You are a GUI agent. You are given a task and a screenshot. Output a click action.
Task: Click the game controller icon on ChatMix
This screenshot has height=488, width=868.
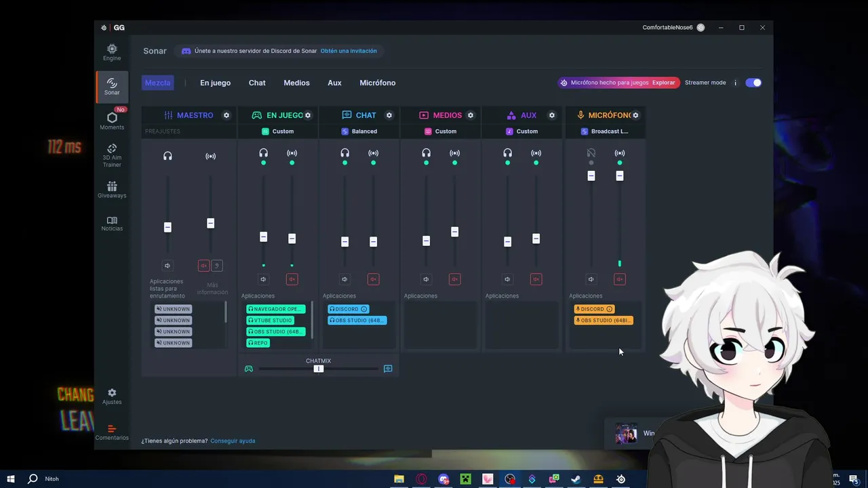249,369
